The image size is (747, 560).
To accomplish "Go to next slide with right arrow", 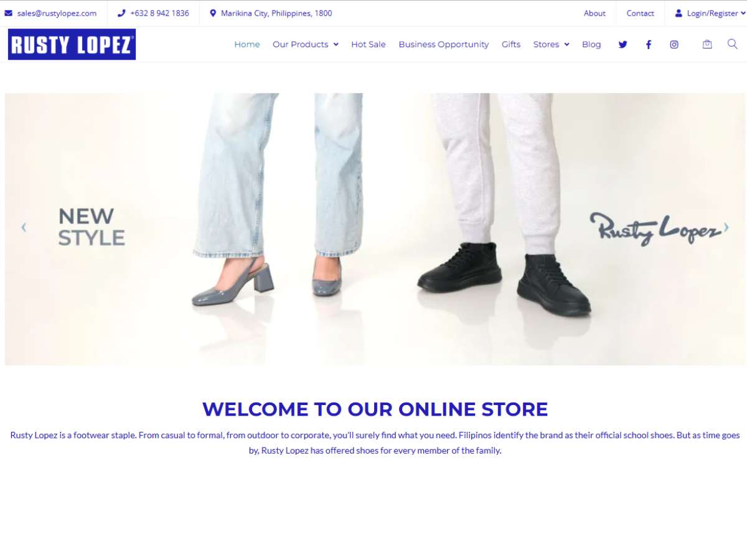I will (726, 228).
